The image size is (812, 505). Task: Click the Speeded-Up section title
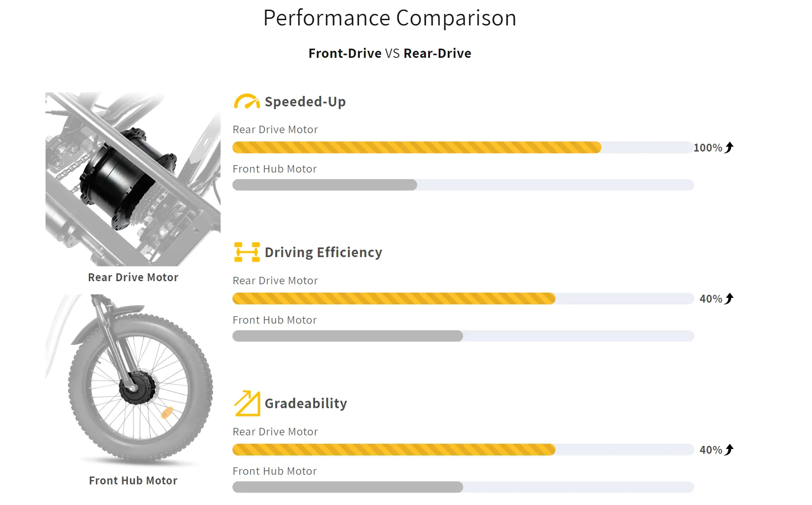[305, 102]
